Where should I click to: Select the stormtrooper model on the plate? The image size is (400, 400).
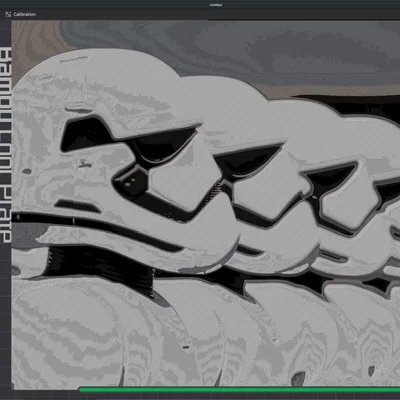(x=206, y=204)
